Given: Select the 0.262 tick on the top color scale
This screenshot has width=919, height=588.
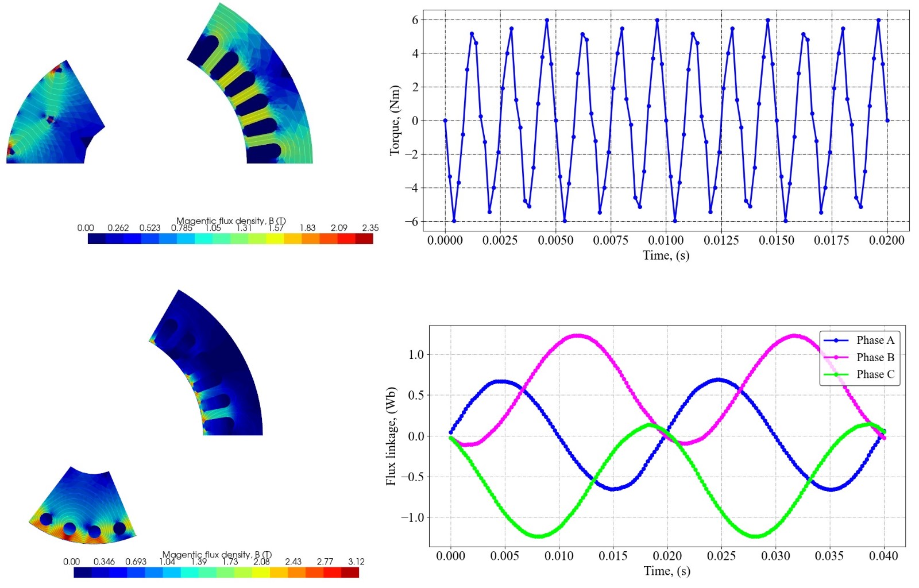Looking at the screenshot, I should 118,228.
